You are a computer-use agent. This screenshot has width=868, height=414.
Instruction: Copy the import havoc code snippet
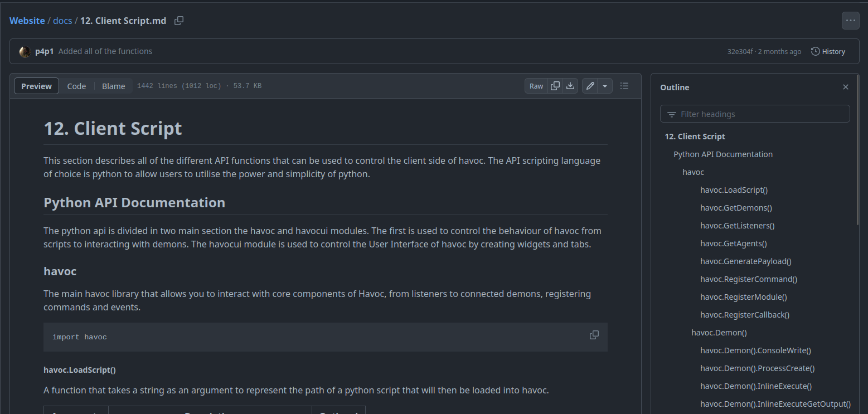[594, 335]
